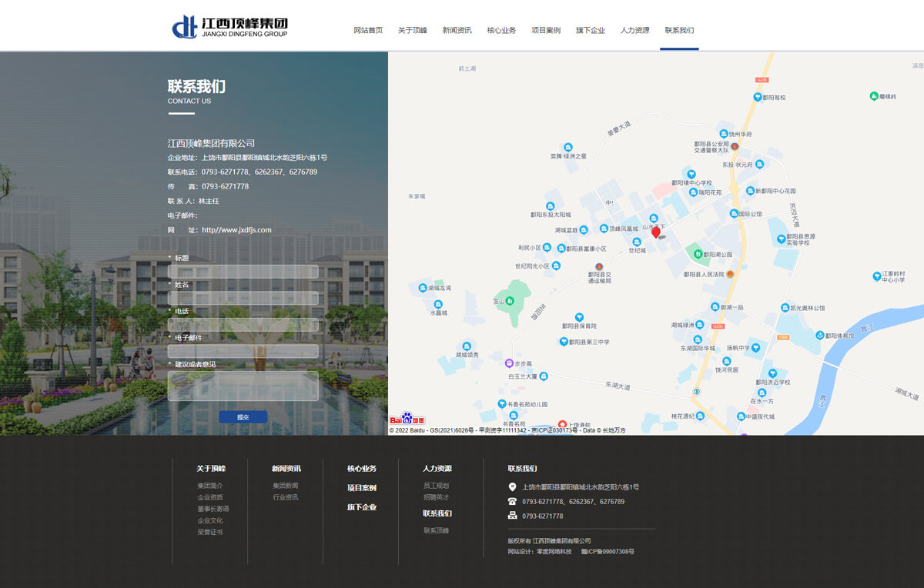Click the footer address location pin icon
The height and width of the screenshot is (588, 924).
tap(513, 487)
